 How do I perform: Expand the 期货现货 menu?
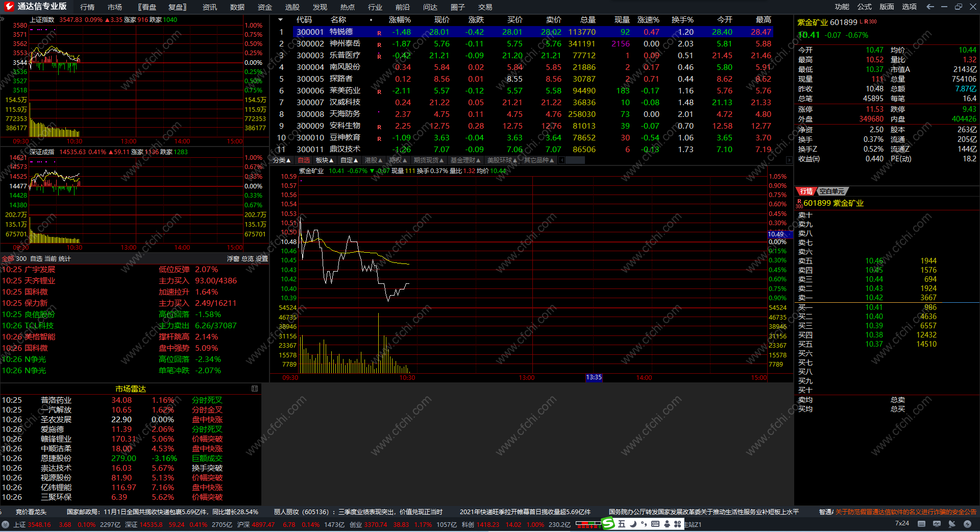coord(429,160)
